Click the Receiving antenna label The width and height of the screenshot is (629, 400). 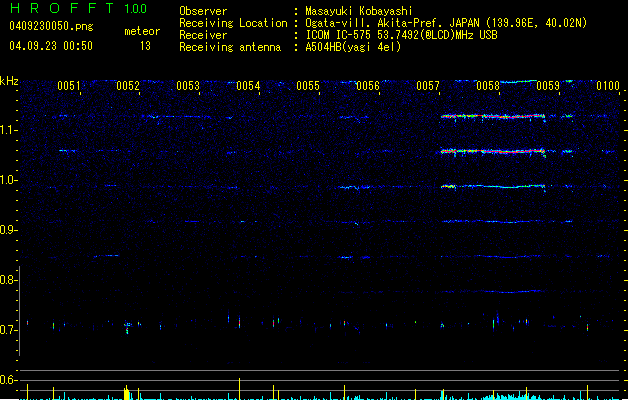230,47
